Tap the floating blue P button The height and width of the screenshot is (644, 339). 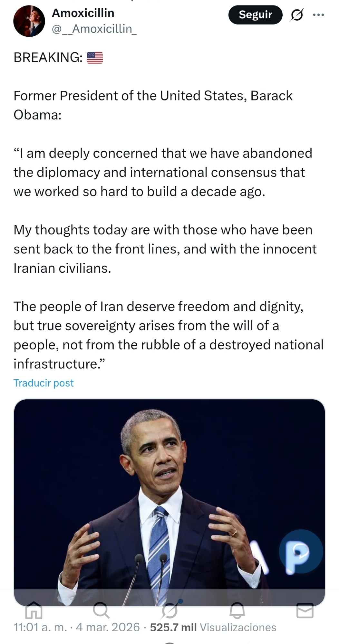(301, 551)
